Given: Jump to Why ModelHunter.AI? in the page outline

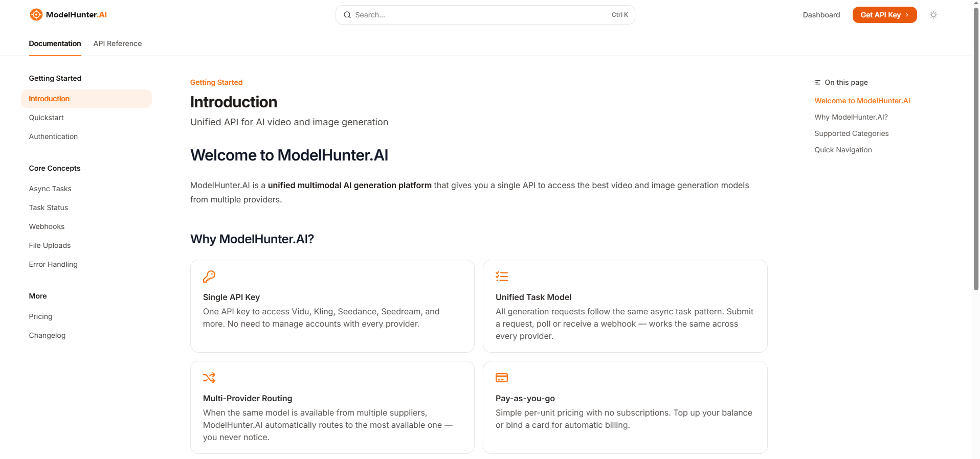Looking at the screenshot, I should click(x=851, y=117).
